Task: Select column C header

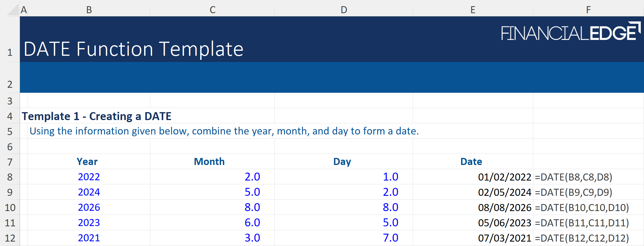Action: pyautogui.click(x=213, y=10)
